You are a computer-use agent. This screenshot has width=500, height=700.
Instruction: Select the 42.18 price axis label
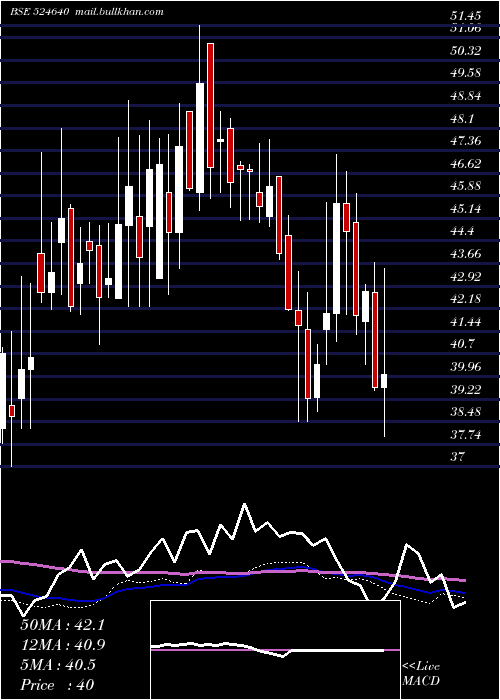pos(466,299)
